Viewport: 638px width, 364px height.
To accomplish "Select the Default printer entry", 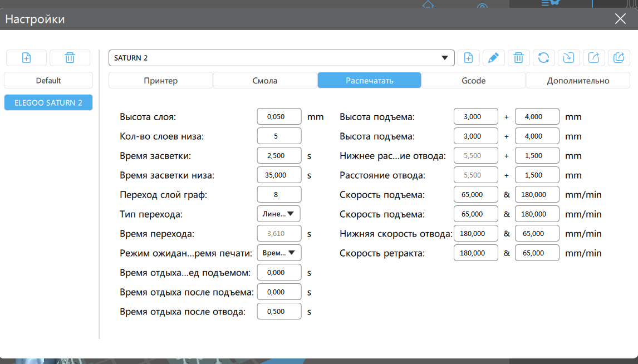I will [48, 81].
